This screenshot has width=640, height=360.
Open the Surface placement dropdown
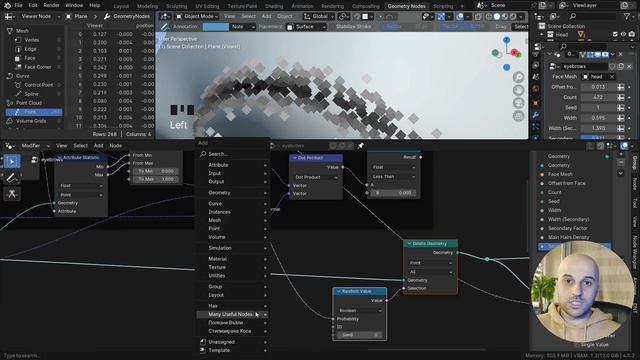point(306,27)
